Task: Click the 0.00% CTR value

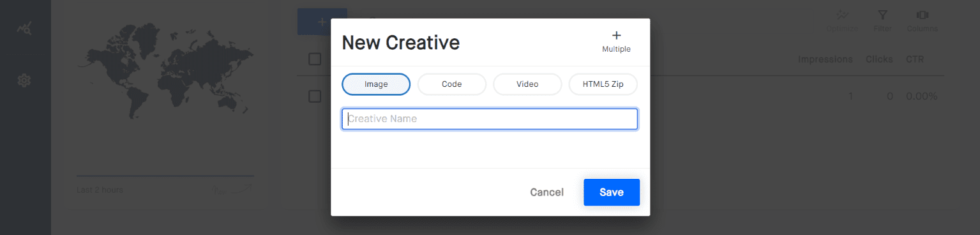Action: (921, 96)
